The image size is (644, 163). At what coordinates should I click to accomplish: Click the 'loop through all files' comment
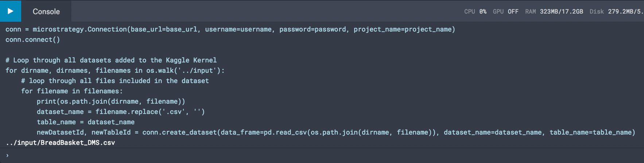[115, 81]
